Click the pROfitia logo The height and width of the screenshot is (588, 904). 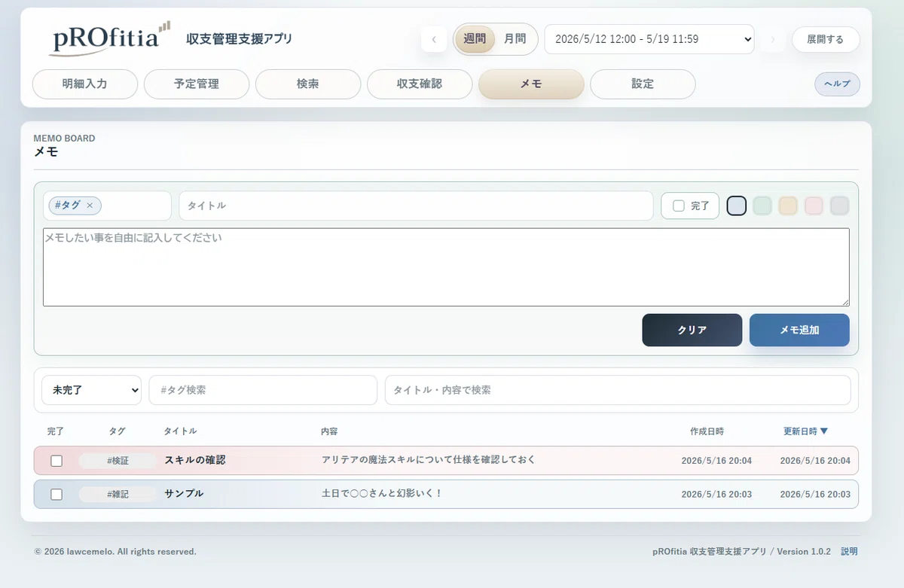pos(110,38)
